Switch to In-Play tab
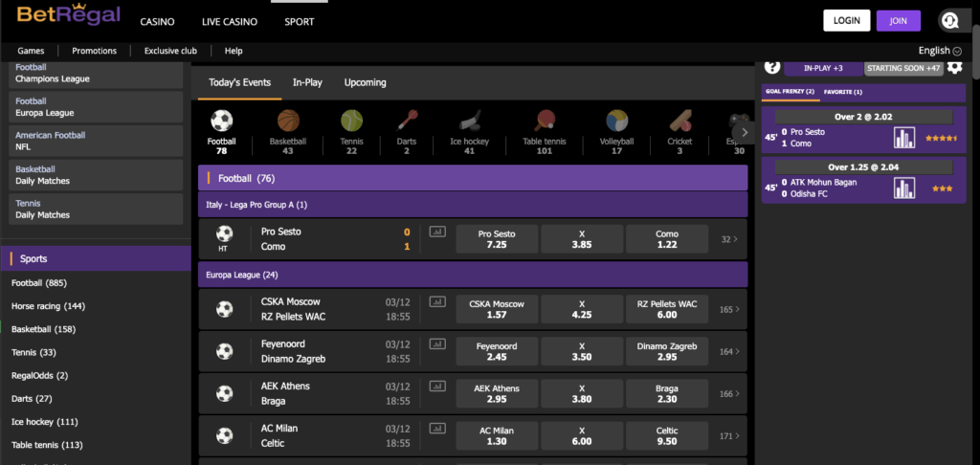The image size is (980, 465). [x=307, y=82]
